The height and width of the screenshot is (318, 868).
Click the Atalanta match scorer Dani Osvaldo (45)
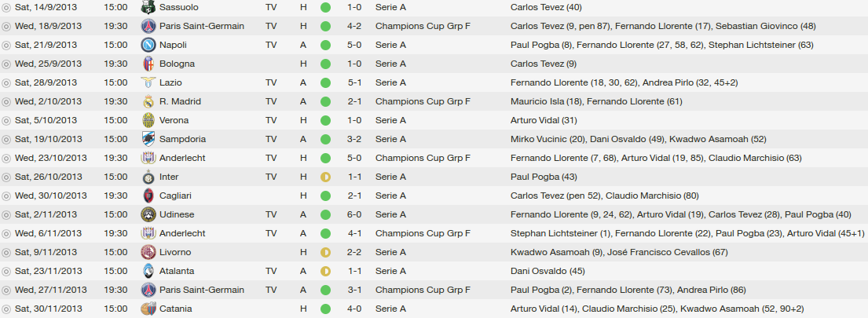coord(548,271)
